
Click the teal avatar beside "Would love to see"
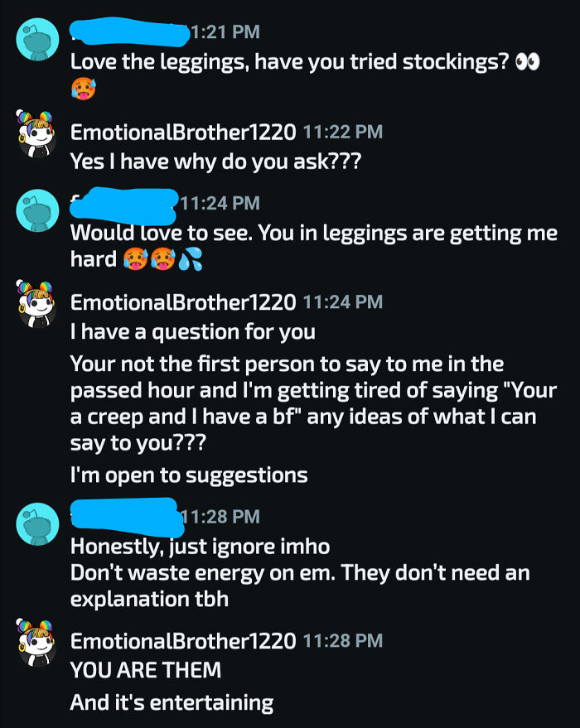coord(38,210)
